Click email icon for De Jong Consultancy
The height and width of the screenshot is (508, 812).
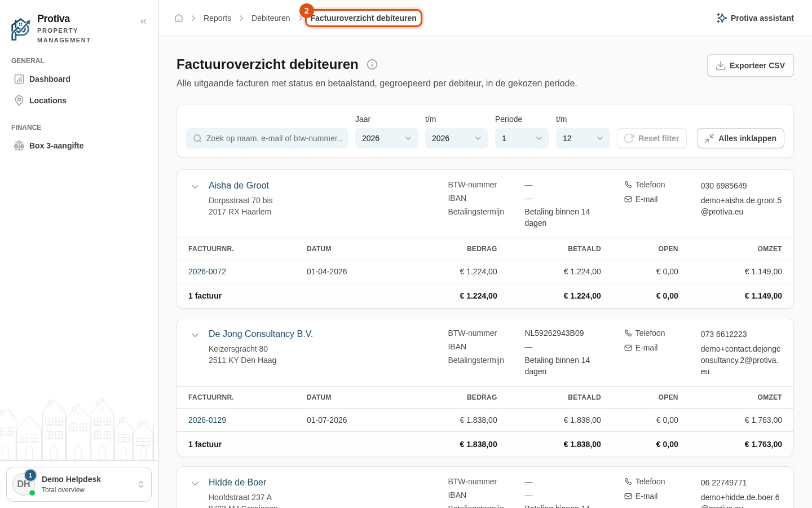pos(628,348)
